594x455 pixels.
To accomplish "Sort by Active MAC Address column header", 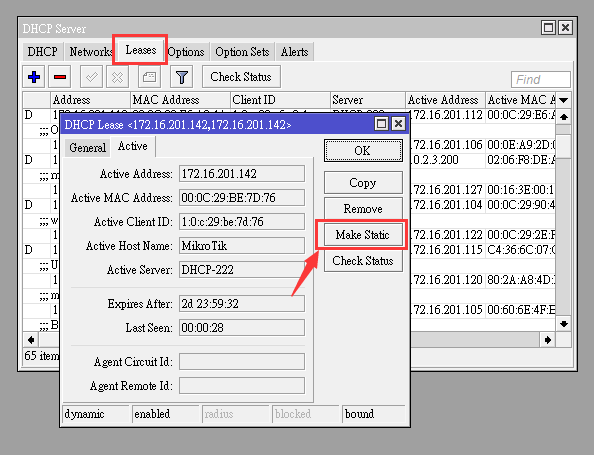I will tap(521, 100).
